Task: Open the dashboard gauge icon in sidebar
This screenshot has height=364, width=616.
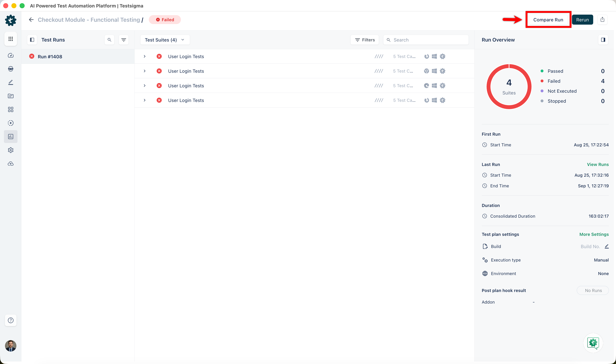Action: click(11, 55)
